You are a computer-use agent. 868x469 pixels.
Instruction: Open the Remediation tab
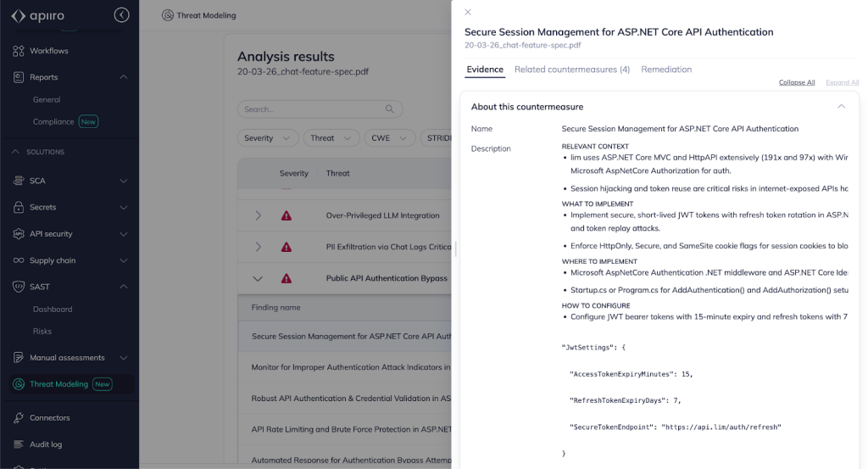666,70
